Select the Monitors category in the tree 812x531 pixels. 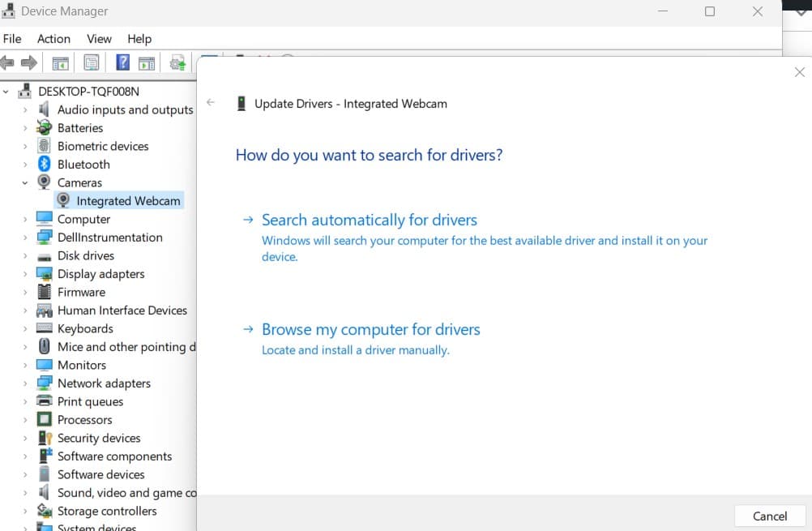81,365
